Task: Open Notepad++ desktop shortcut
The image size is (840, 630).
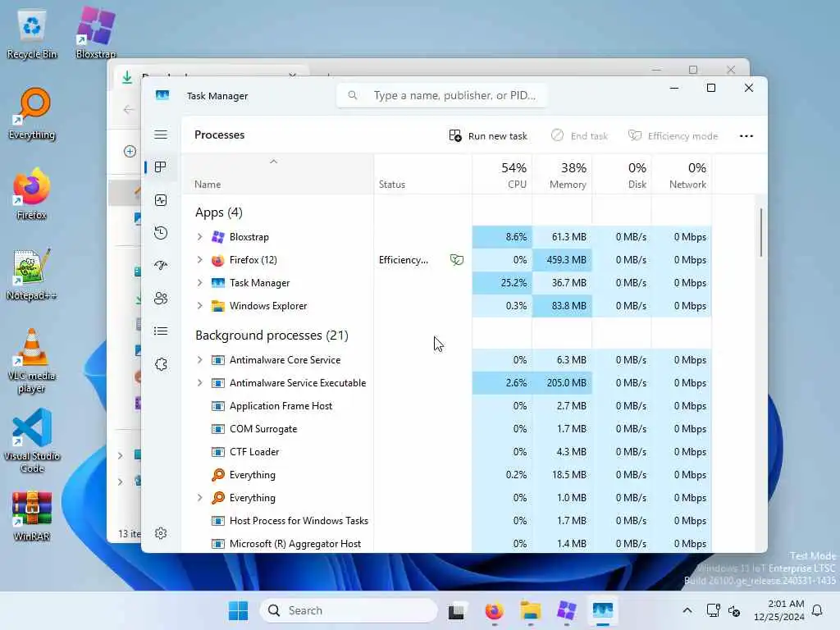Action: (x=32, y=275)
